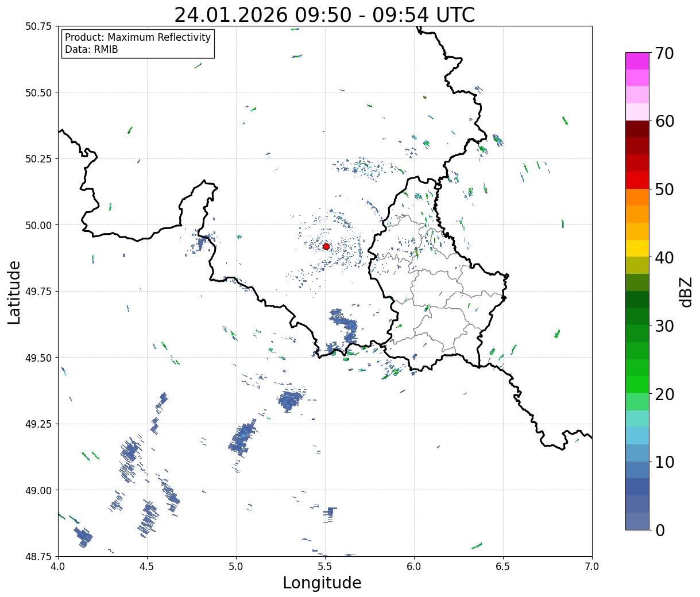Click the latitude tick label 48.75
Screen dimensions: 700x597
pos(38,557)
